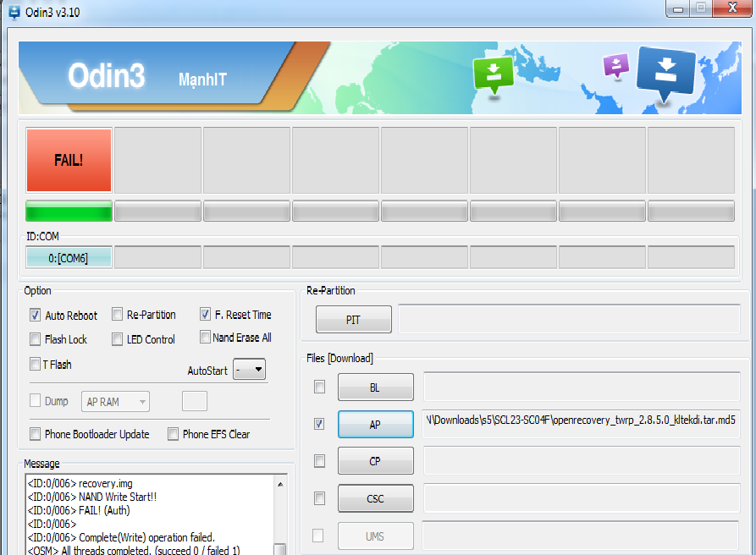Click the large blue download icon in banner
Image resolution: width=756 pixels, height=555 pixels.
pos(666,74)
